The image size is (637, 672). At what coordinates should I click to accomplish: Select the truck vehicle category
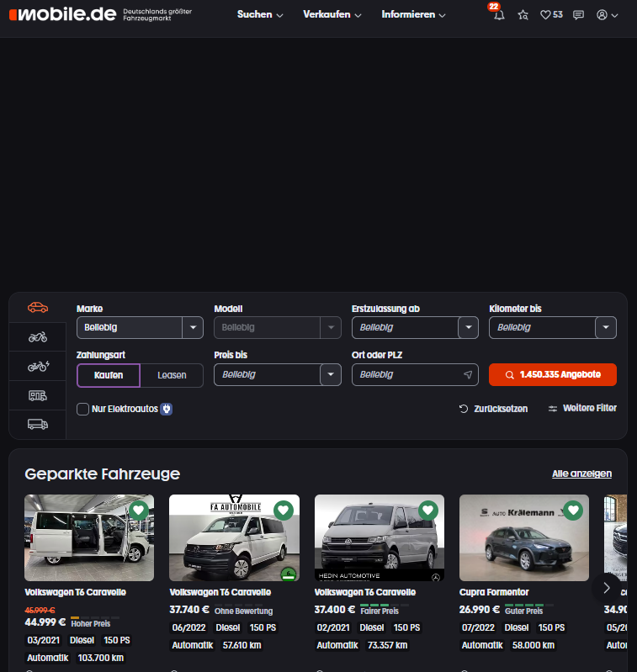tap(38, 424)
